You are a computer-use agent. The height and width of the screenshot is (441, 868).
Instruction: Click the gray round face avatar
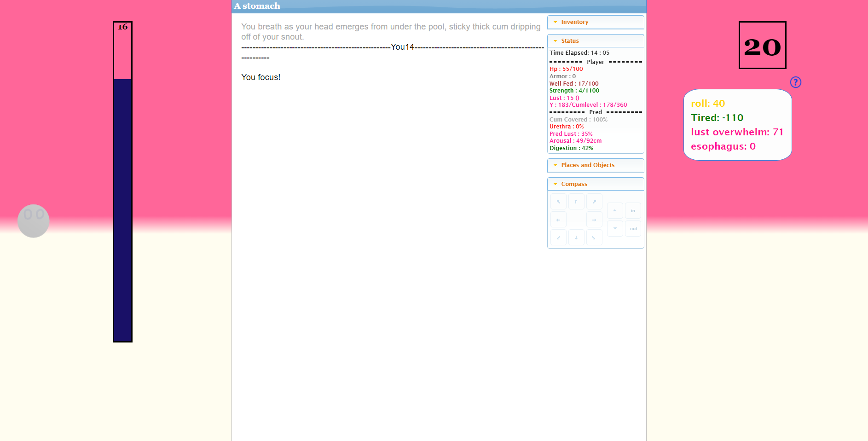(34, 221)
